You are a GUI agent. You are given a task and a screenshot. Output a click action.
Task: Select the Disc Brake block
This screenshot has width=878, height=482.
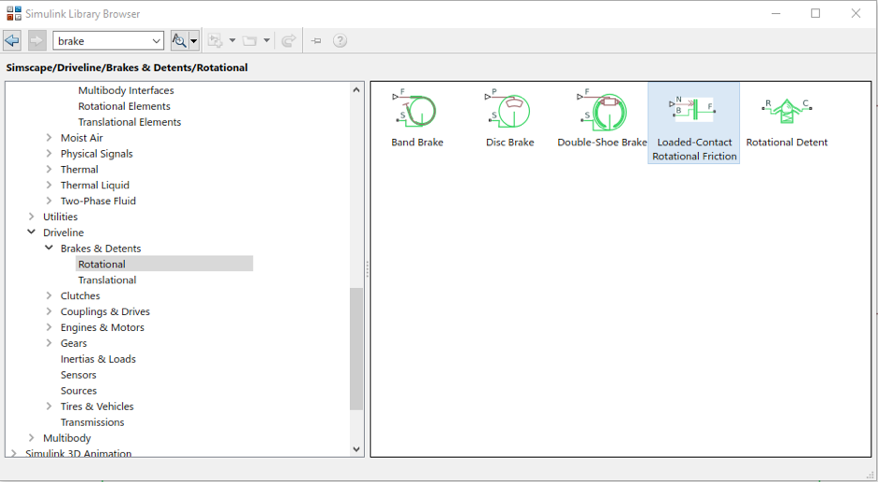pos(510,120)
